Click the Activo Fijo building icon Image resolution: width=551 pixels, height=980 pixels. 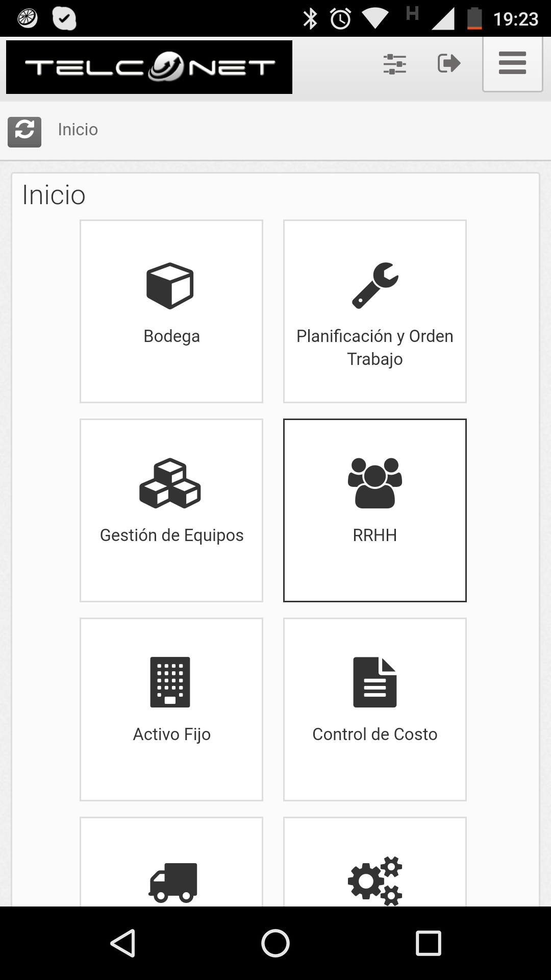(x=170, y=682)
